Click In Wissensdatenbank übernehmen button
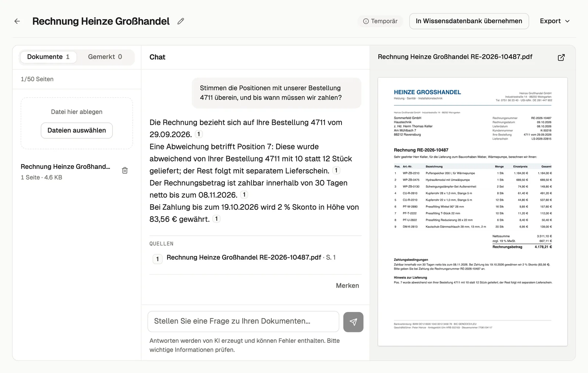This screenshot has height=373, width=588. click(x=469, y=21)
